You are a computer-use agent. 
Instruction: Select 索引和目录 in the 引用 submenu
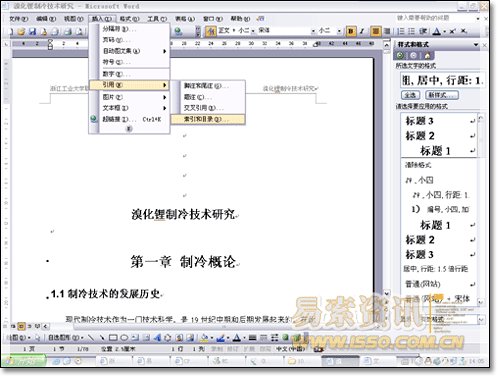(x=208, y=119)
